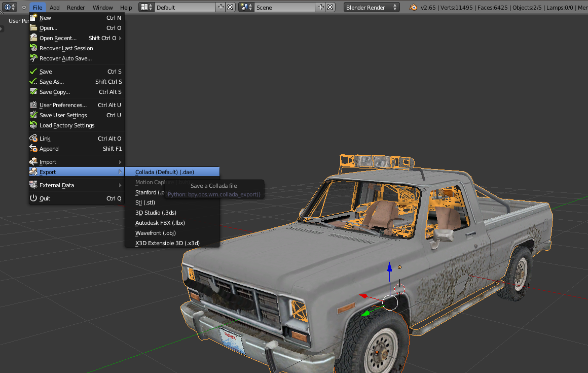Open the Render menu
Screen dimensions: 588x373
76,8
